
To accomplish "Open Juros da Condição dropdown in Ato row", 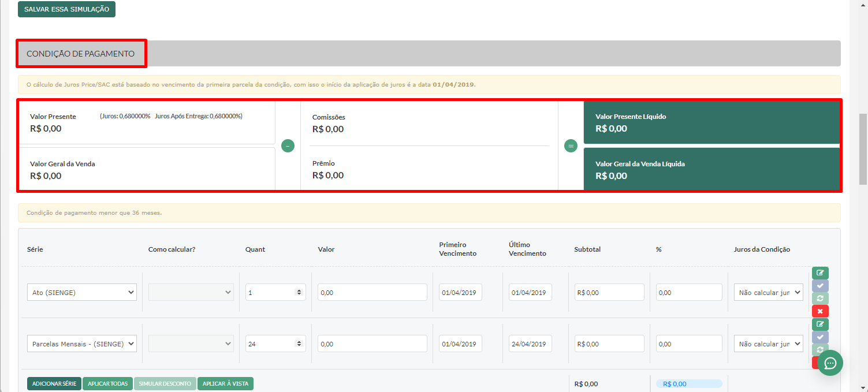I will coord(768,292).
